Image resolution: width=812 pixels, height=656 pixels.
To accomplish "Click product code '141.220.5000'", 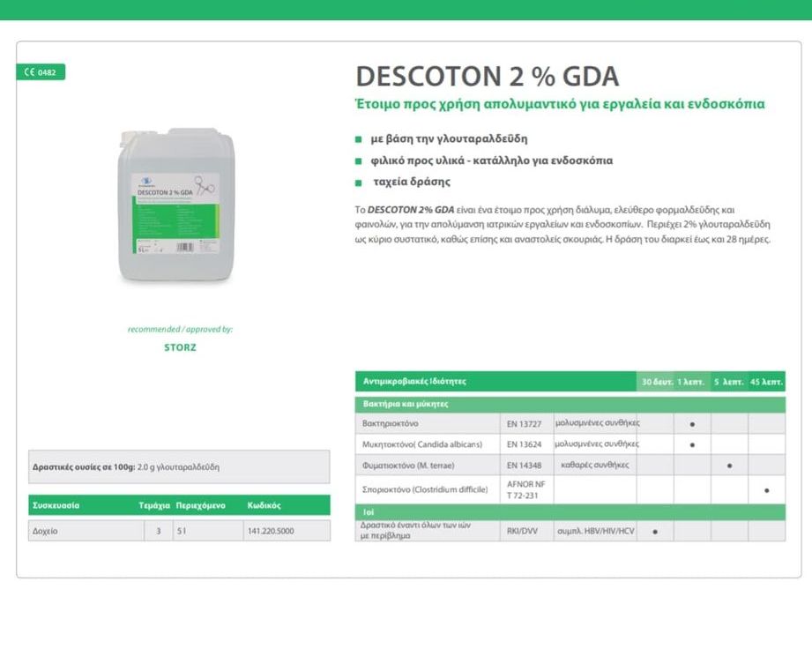I will [271, 531].
